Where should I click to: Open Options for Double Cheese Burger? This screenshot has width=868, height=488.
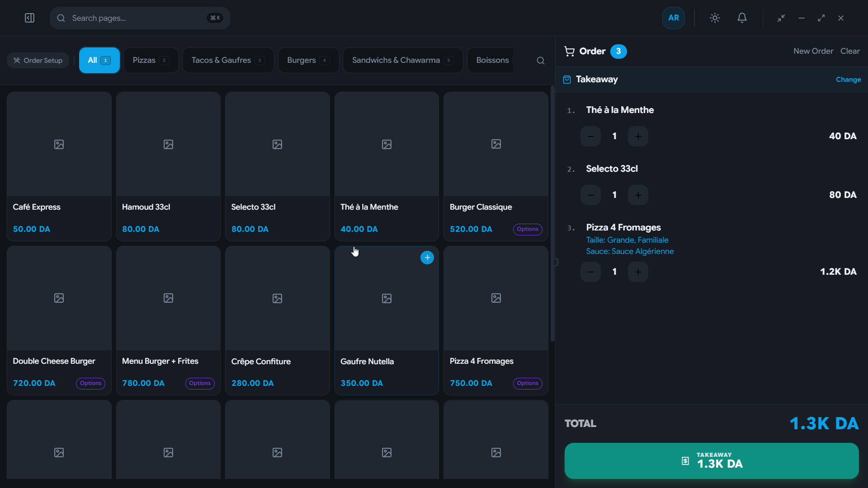coord(90,383)
